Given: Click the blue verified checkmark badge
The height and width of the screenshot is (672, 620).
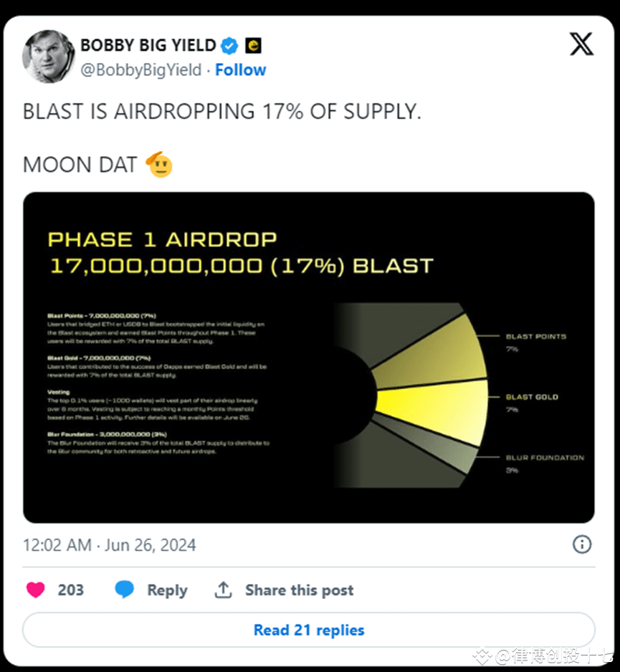Looking at the screenshot, I should (229, 46).
